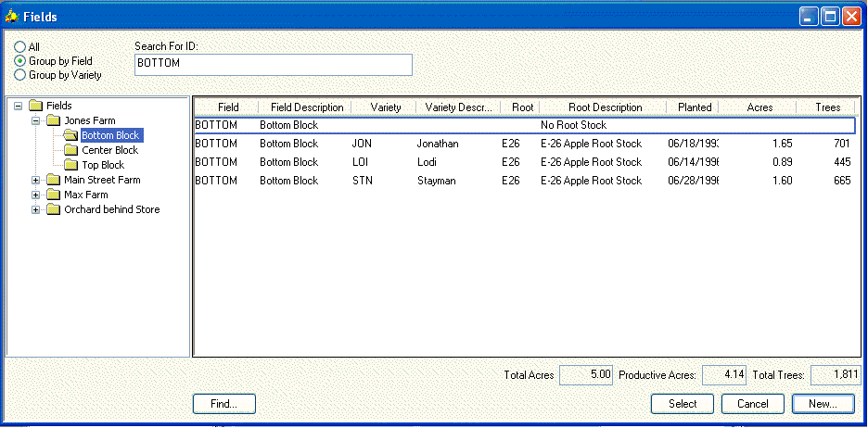Click the Max Farm folder icon
Viewport: 868px width, 428px height.
[x=54, y=195]
